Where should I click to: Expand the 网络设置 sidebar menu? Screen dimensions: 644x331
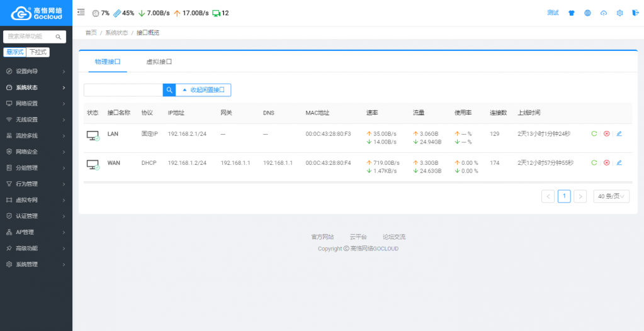pyautogui.click(x=36, y=103)
